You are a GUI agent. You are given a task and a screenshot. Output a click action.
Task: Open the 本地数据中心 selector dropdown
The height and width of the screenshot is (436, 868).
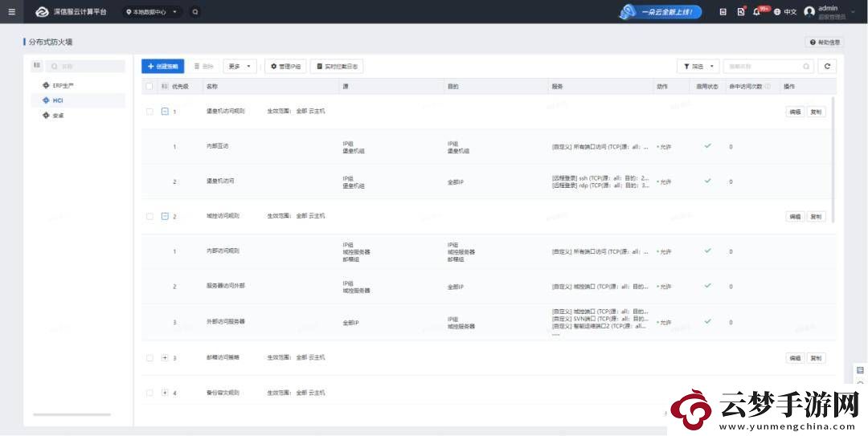click(x=152, y=11)
